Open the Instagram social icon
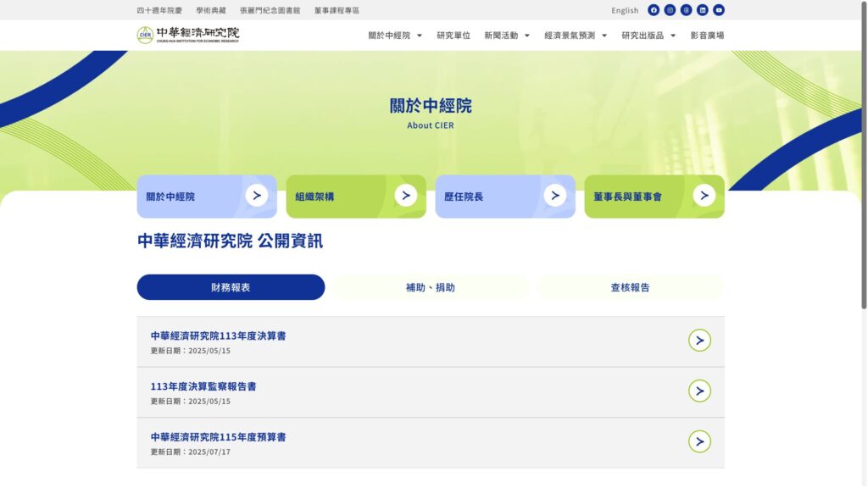868x488 pixels. pos(670,10)
